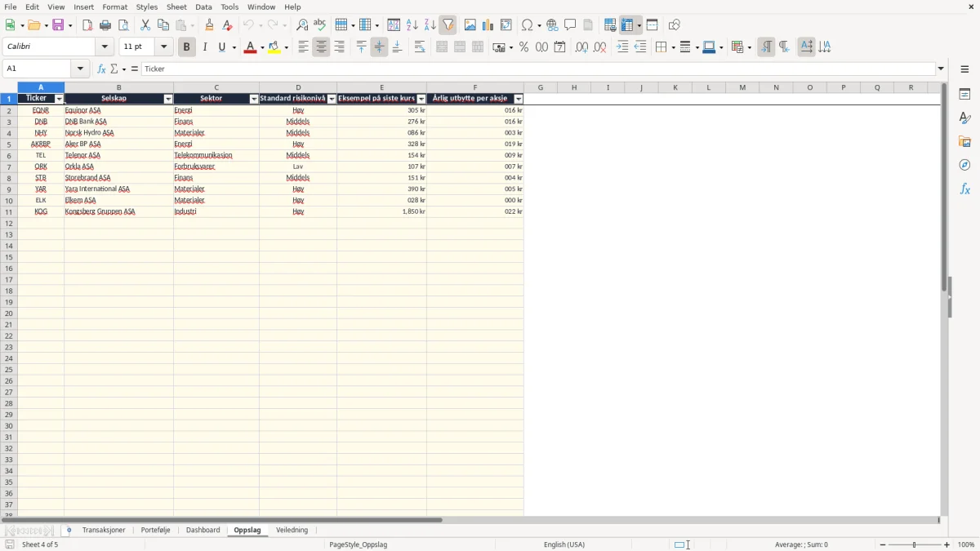Save the document with the Save icon
Viewport: 980px width, 551px height.
coord(58,25)
